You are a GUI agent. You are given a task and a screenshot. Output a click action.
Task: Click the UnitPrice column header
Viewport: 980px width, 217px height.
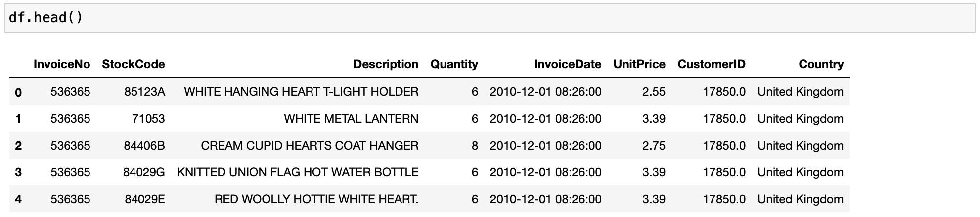639,64
